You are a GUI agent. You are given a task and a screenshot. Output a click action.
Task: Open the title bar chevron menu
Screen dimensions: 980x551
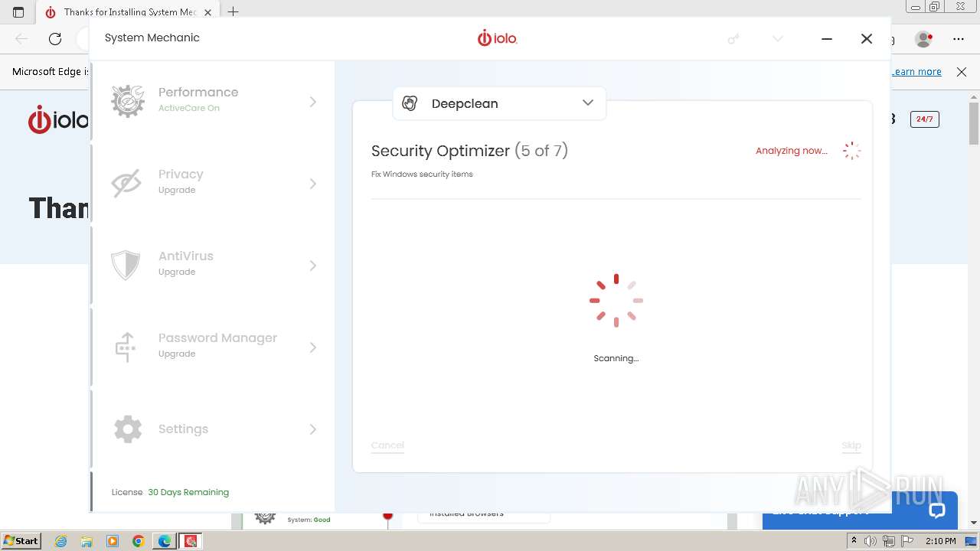click(778, 38)
